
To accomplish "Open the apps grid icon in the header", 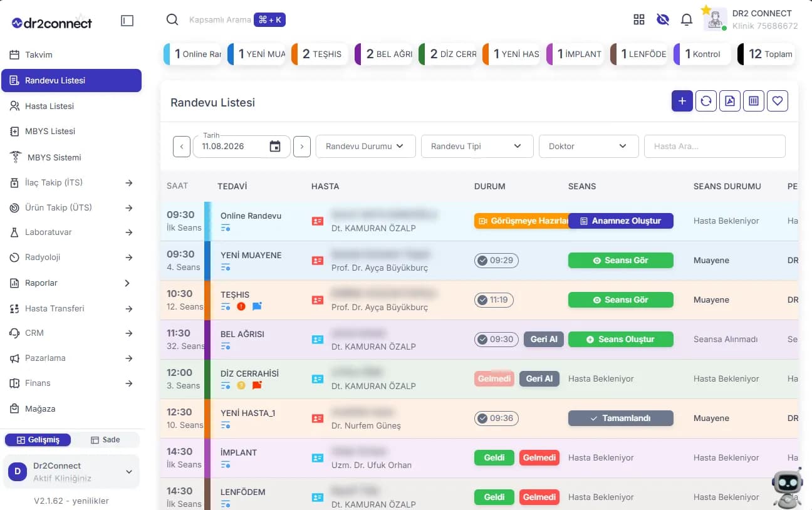I will (639, 19).
